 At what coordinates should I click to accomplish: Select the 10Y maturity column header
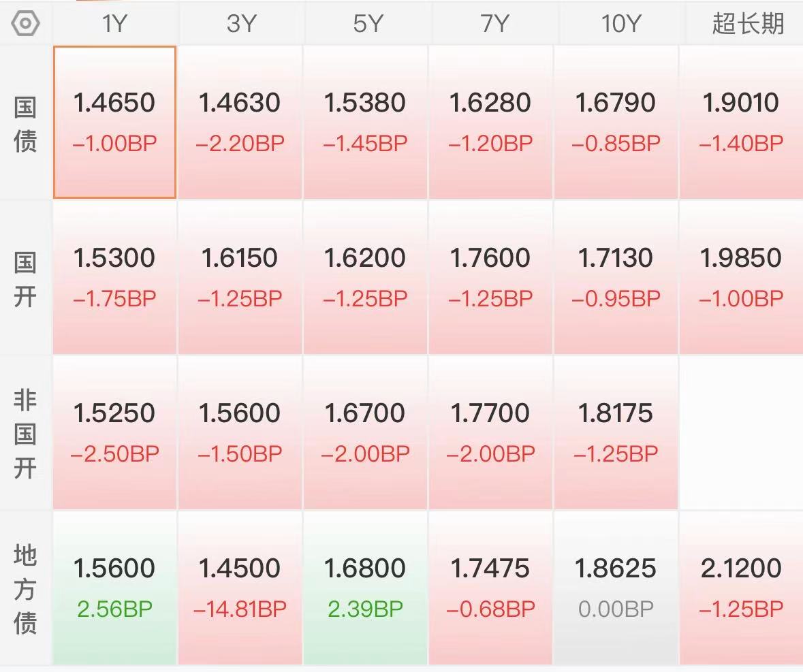pos(620,24)
